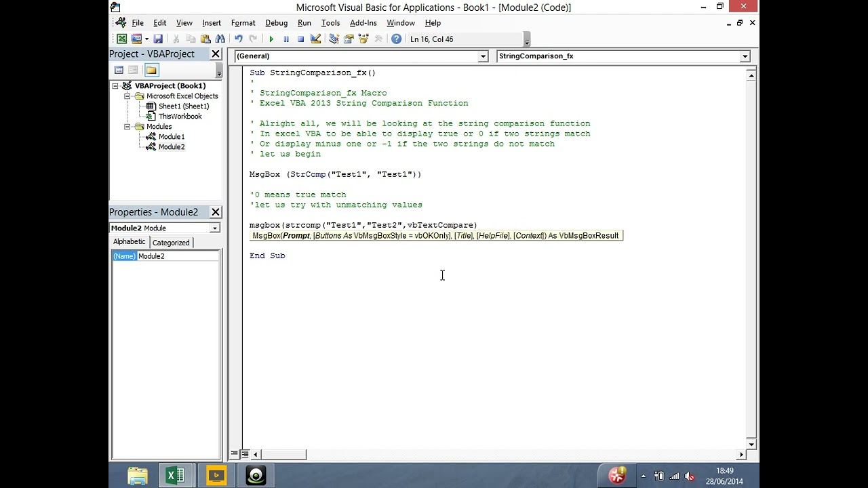
Task: Switch to the Alphabetic properties tab
Action: (x=129, y=242)
